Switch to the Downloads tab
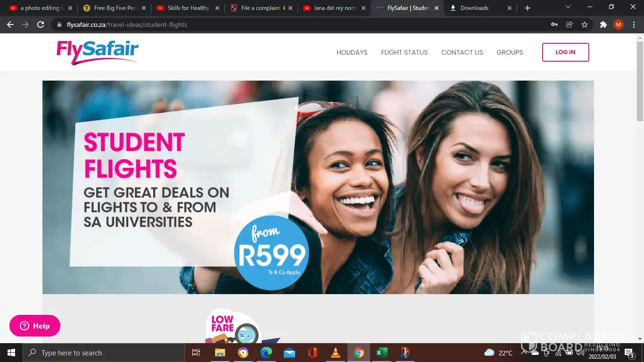Screen dimensions: 644x362 tap(480, 8)
